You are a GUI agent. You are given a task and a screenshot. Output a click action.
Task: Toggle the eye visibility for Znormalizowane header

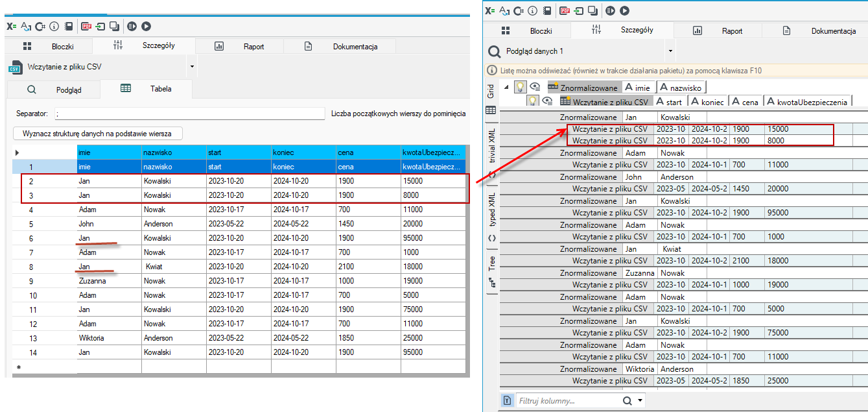point(535,87)
